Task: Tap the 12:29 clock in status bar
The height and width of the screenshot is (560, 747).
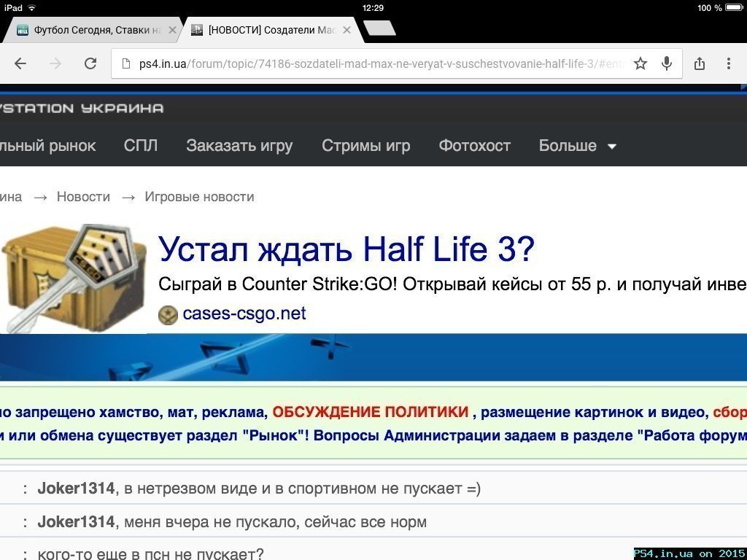Action: tap(373, 7)
